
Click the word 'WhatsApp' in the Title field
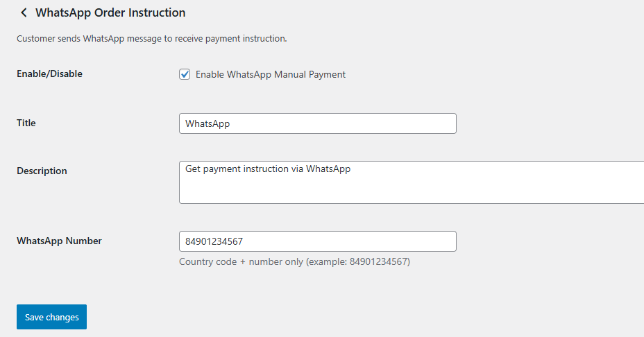(207, 123)
